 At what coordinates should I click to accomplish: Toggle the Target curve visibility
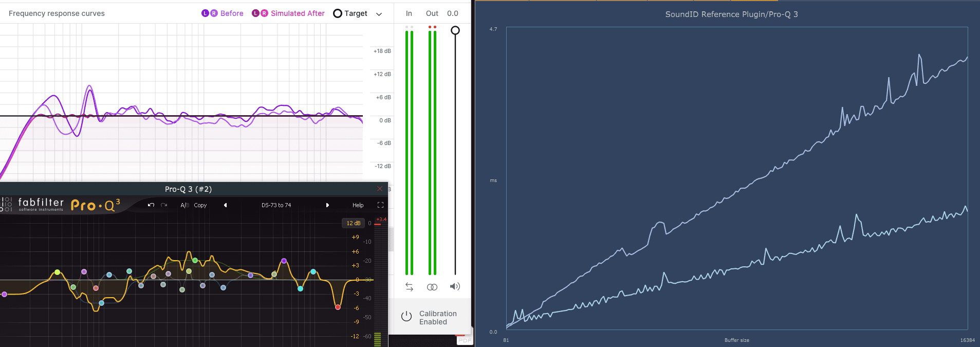click(338, 13)
